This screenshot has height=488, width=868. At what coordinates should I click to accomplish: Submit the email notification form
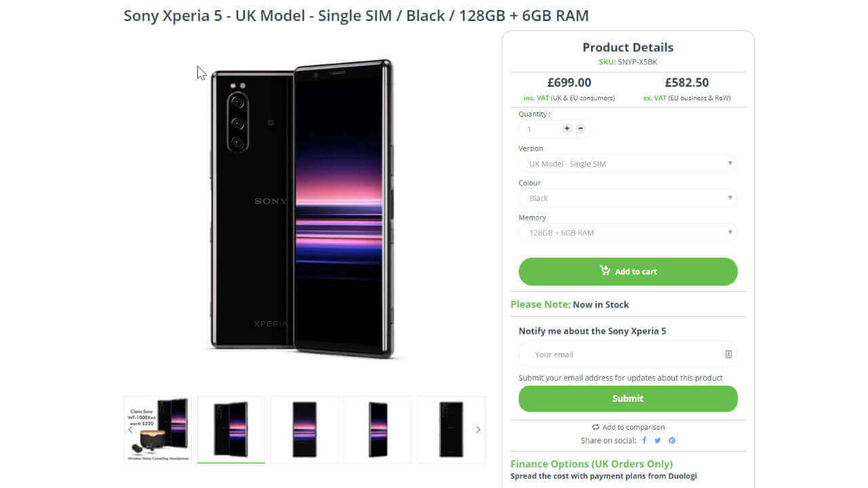pos(627,399)
